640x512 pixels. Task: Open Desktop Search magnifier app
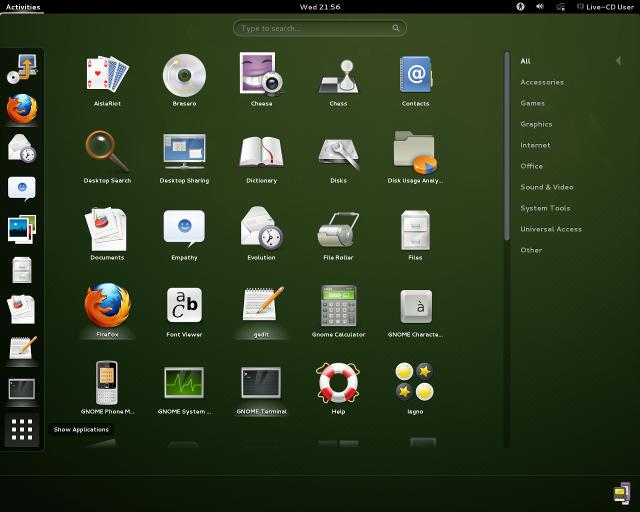[x=107, y=157]
